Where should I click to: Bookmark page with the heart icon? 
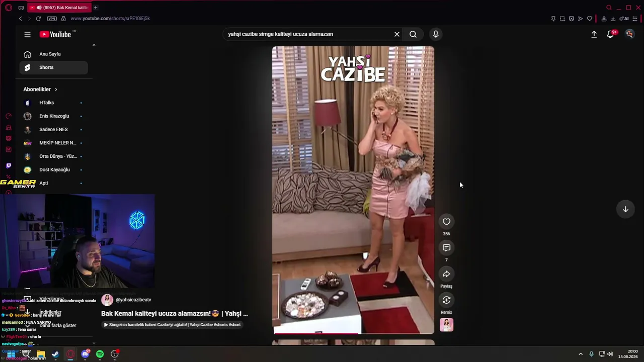[590, 19]
